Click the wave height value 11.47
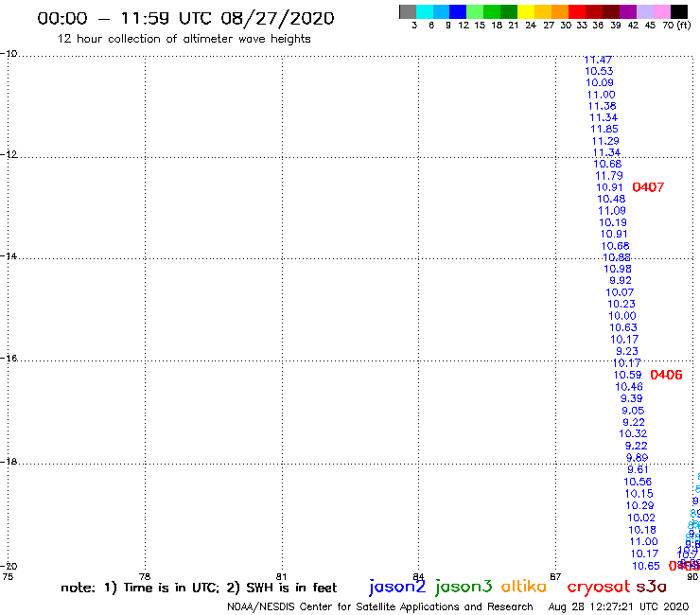The image size is (700, 615). (x=598, y=60)
